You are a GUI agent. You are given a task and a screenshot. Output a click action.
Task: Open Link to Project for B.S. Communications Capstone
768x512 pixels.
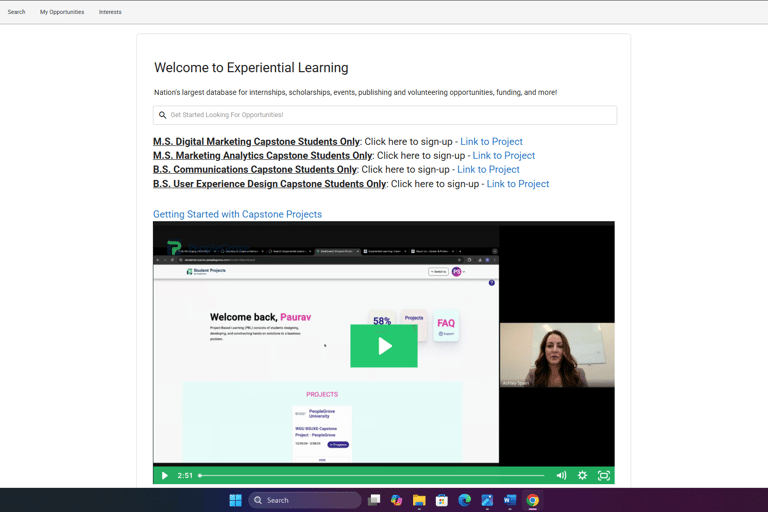(488, 170)
